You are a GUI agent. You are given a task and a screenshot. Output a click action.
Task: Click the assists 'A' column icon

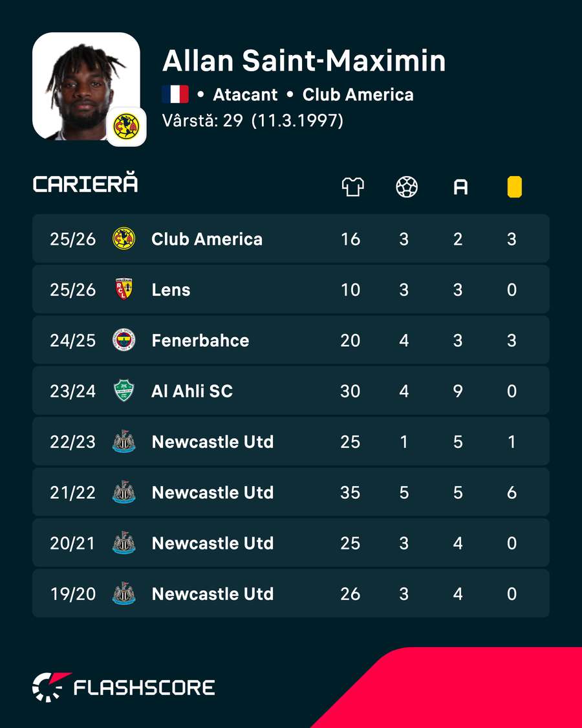point(460,187)
